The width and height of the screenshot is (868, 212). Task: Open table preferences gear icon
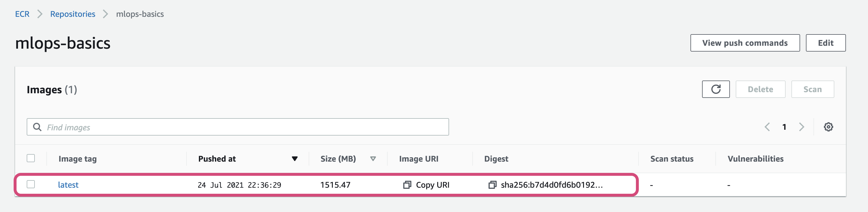pyautogui.click(x=828, y=127)
